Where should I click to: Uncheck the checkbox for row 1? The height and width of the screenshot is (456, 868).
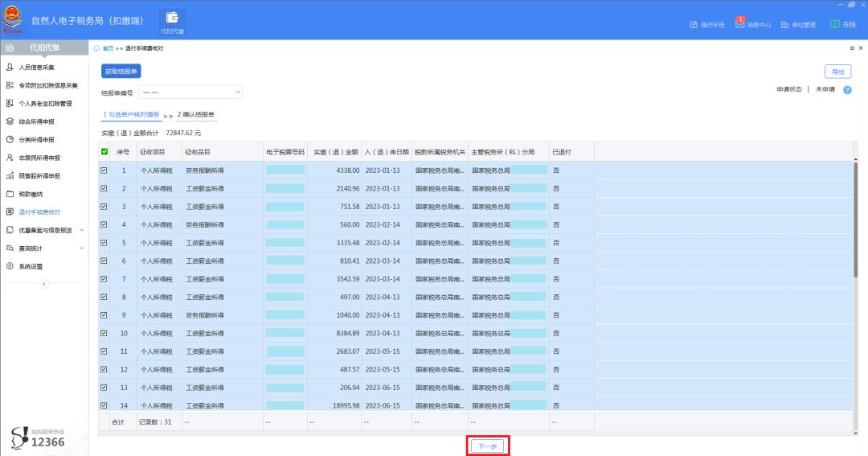[x=104, y=170]
